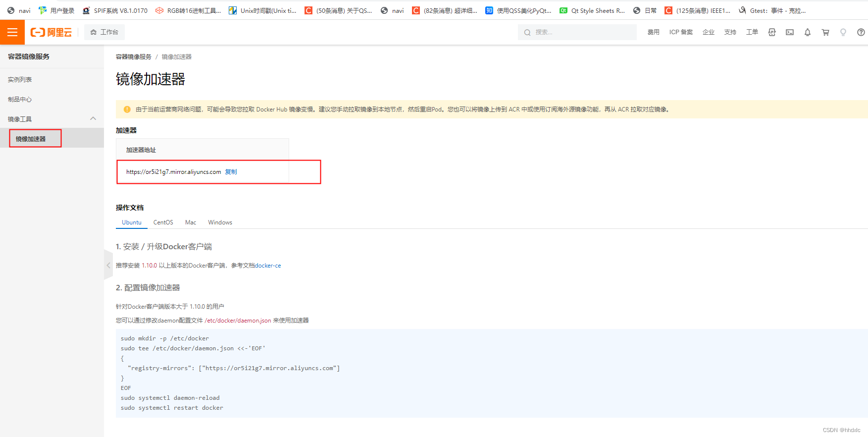
Task: Open the hamburger main menu
Action: click(x=12, y=32)
